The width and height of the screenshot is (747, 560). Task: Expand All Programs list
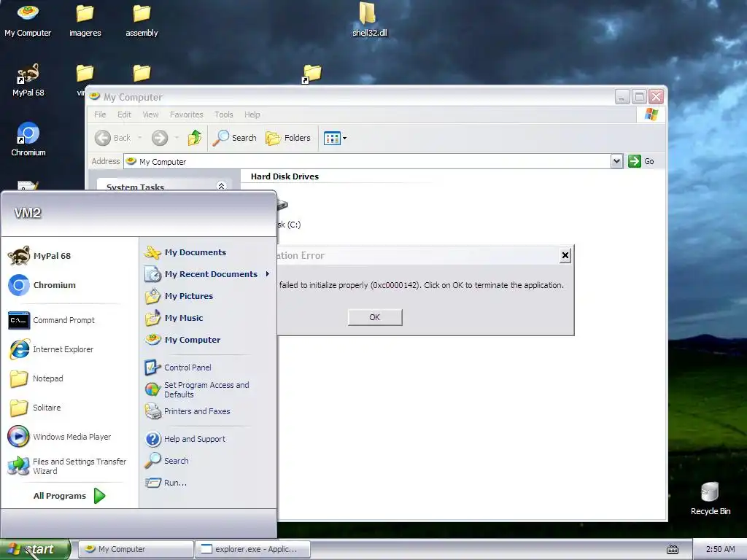[69, 496]
